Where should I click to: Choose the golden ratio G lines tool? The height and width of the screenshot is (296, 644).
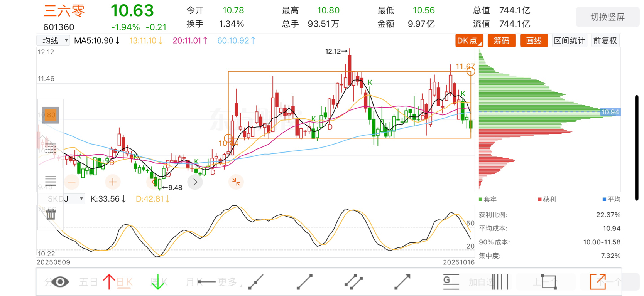(x=451, y=282)
